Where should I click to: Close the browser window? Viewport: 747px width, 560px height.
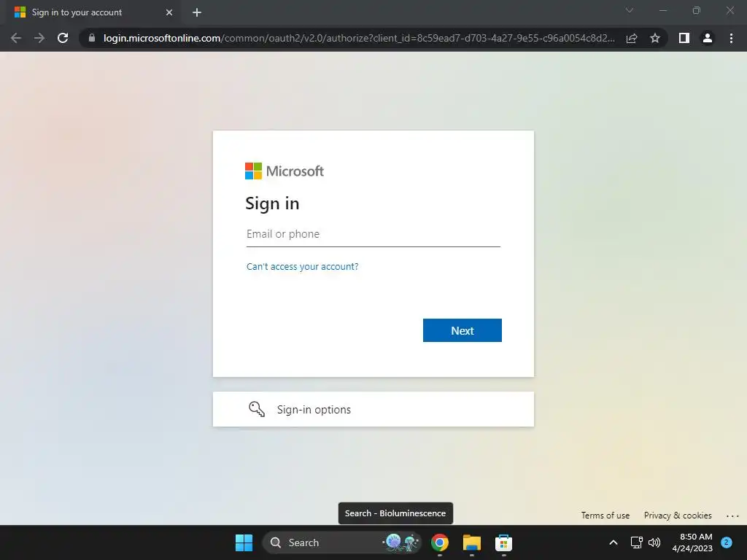[729, 10]
